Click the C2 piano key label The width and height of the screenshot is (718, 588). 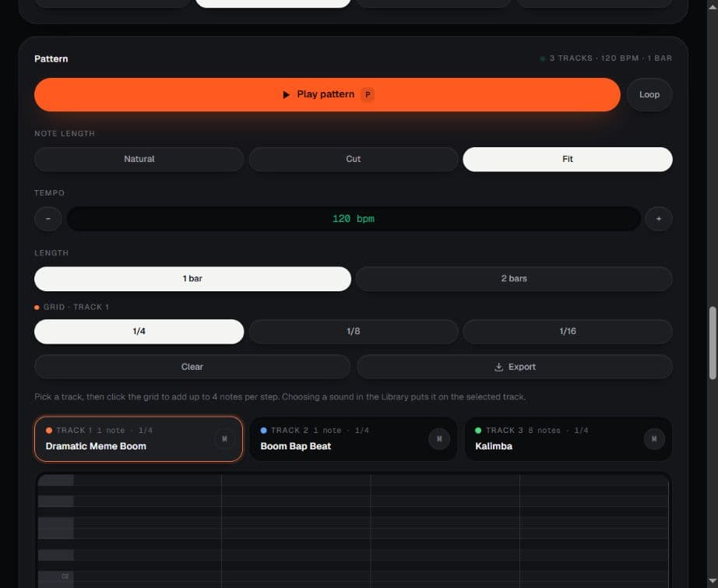pyautogui.click(x=65, y=576)
